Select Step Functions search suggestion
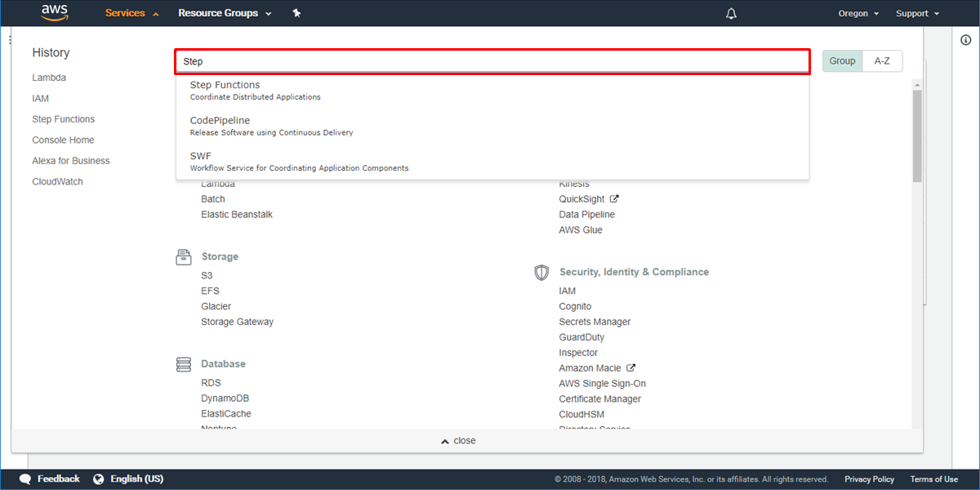This screenshot has height=490, width=980. click(492, 90)
